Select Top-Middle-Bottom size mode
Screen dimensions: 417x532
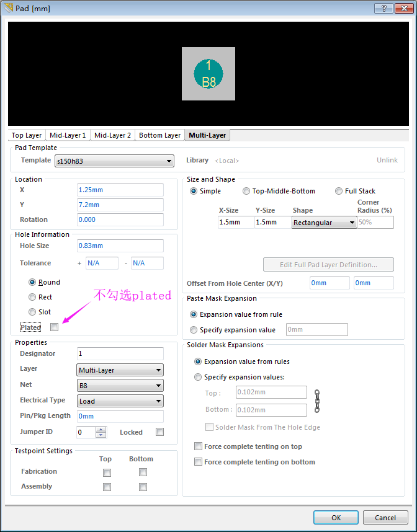(246, 191)
